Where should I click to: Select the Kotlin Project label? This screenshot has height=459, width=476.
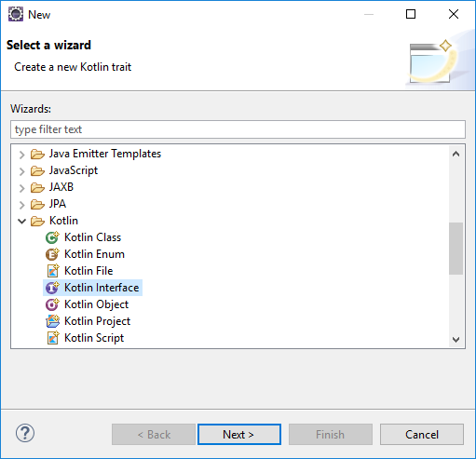tap(97, 321)
